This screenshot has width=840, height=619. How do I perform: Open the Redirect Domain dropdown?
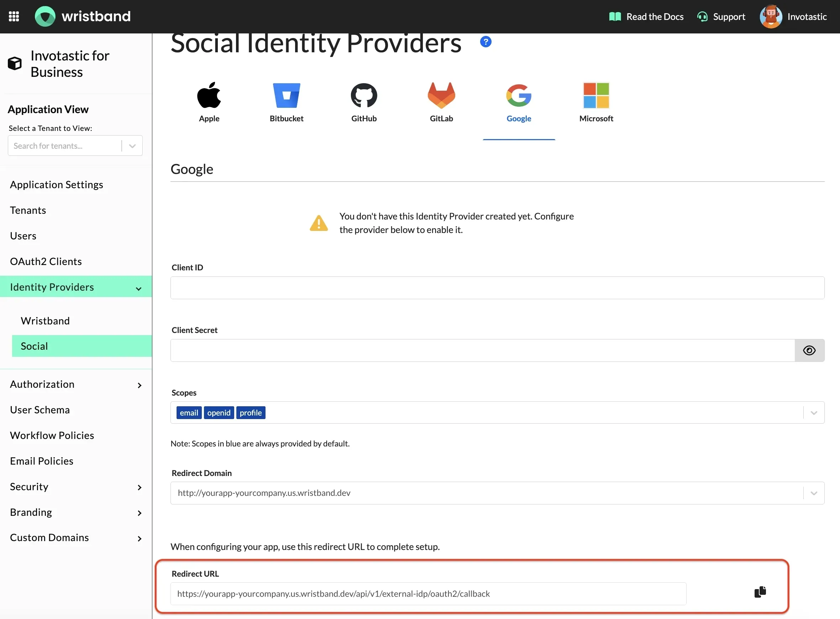[497, 493]
